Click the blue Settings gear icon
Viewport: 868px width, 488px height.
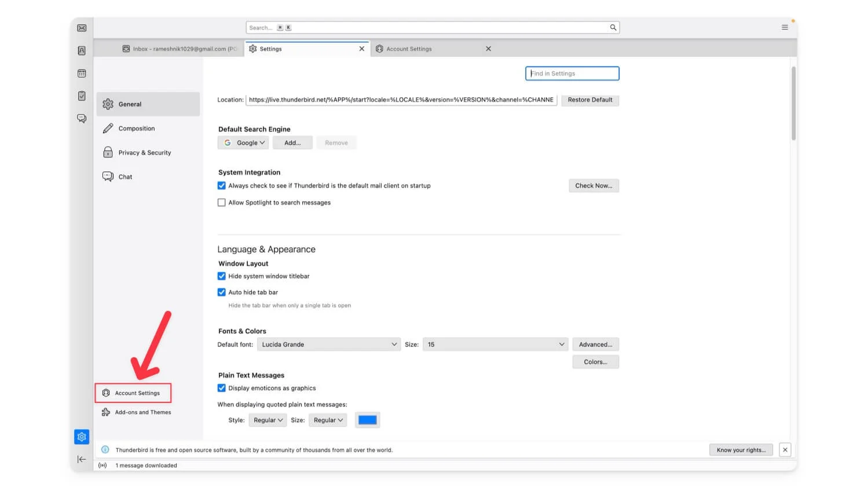[x=82, y=437]
